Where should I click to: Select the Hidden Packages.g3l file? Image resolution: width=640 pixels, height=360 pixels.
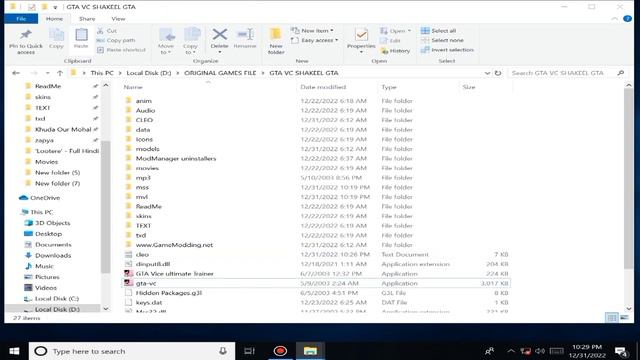169,293
